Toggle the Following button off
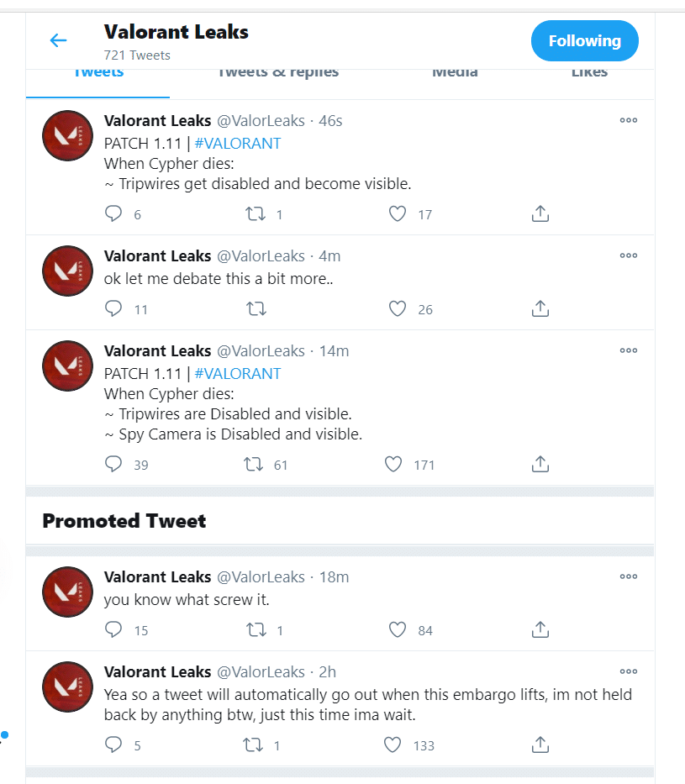The image size is (685, 784). tap(584, 40)
